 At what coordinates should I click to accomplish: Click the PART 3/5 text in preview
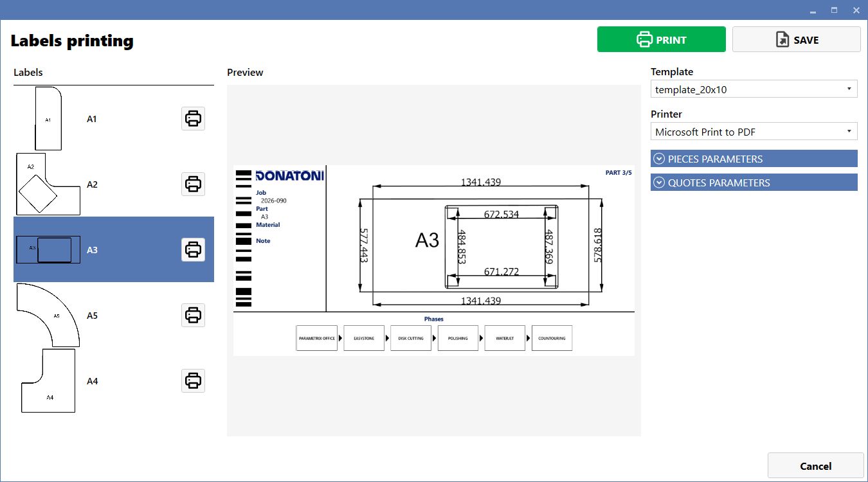click(618, 172)
